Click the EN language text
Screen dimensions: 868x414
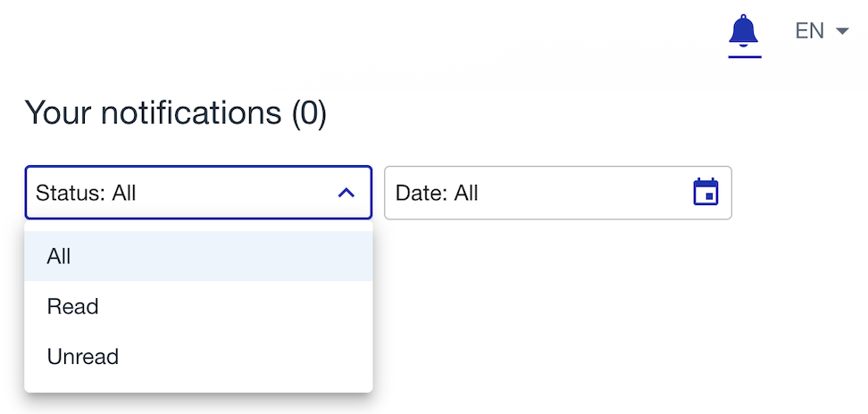pos(810,31)
